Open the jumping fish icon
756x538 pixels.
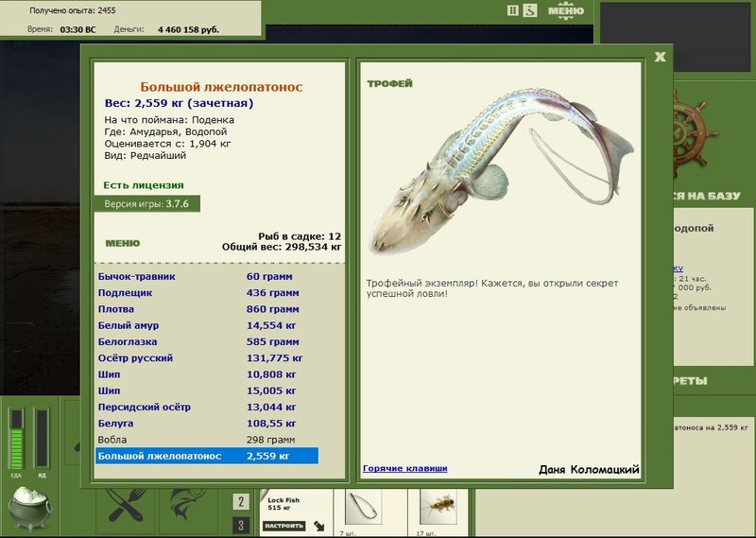(187, 505)
